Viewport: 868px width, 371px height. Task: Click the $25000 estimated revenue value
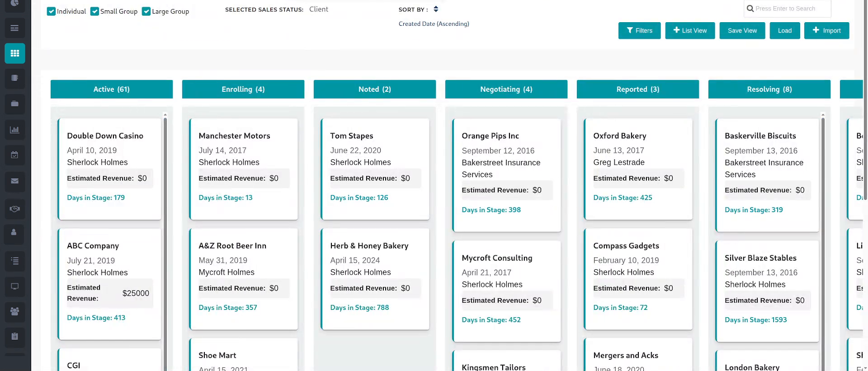coord(136,293)
